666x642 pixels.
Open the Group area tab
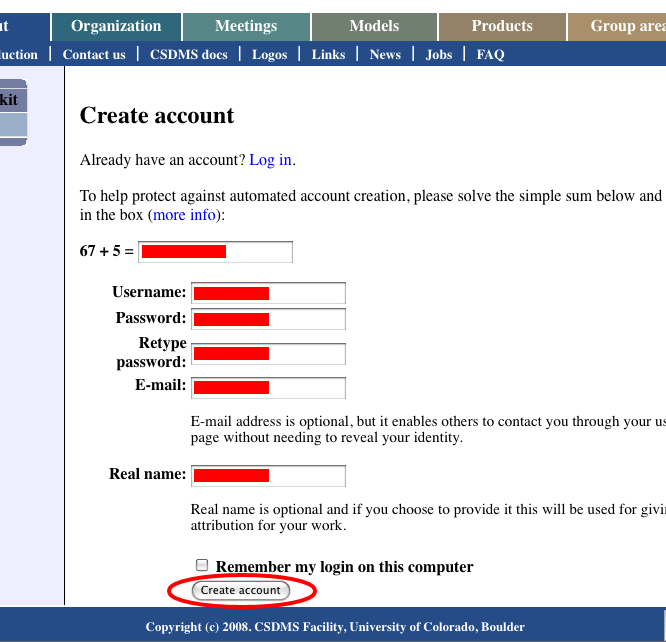pos(625,26)
